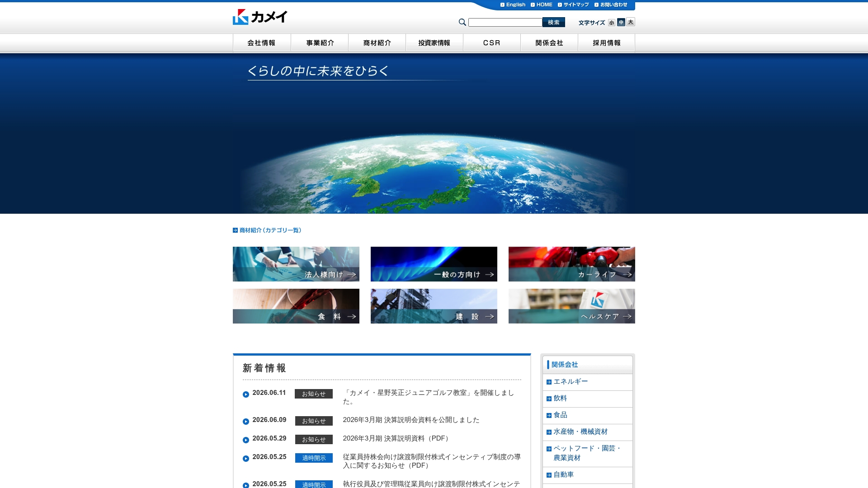Open 商材紹介 menu
This screenshot has height=488, width=868.
click(x=377, y=43)
